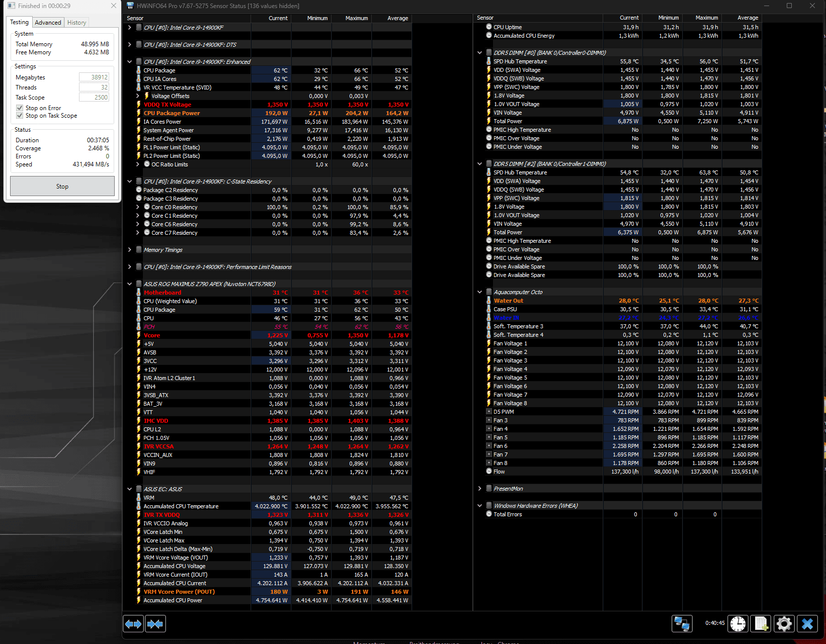Click the Flow sensor round icon

click(x=488, y=472)
